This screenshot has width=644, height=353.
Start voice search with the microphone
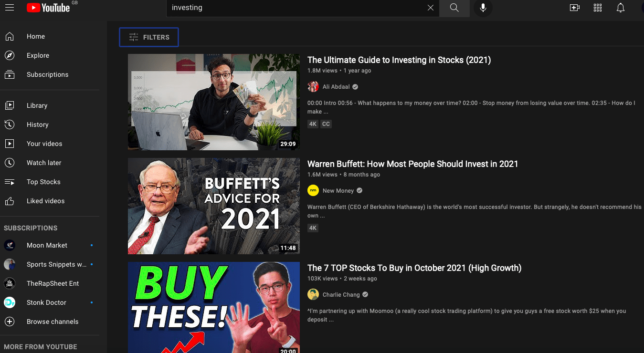pos(483,8)
